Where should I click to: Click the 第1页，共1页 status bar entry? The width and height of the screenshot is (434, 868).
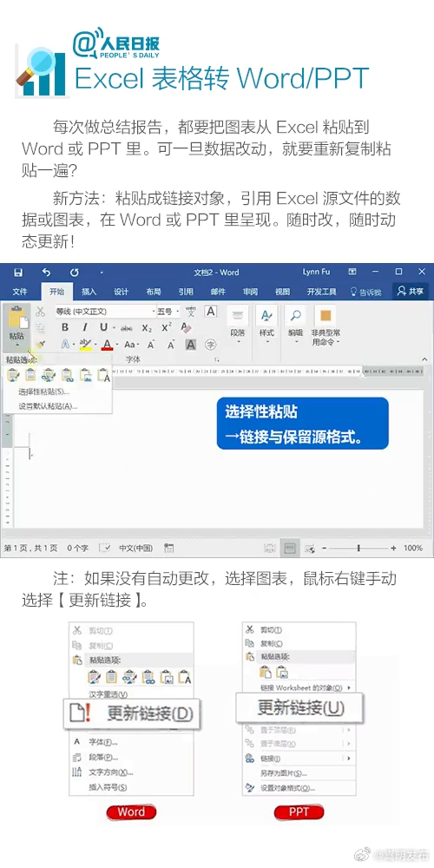[x=30, y=548]
